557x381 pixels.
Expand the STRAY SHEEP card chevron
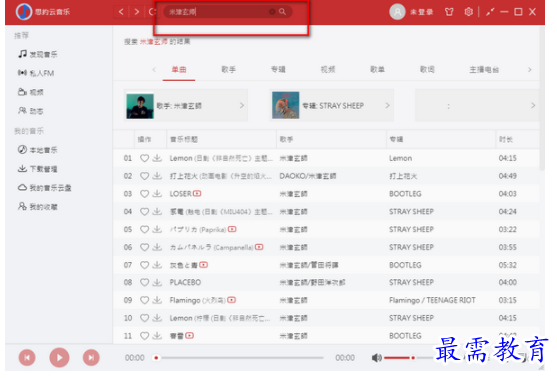pyautogui.click(x=388, y=105)
